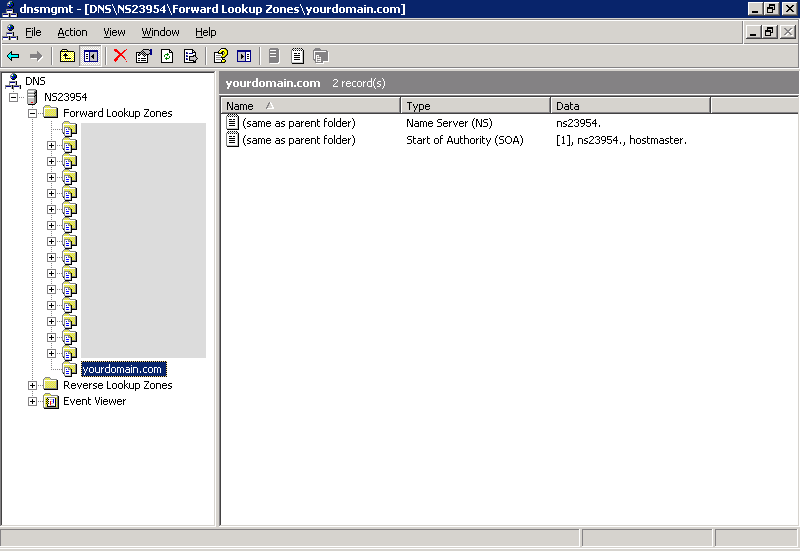Viewport: 800px width, 551px height.
Task: Click the 'ns23954.' data cell
Action: [578, 123]
